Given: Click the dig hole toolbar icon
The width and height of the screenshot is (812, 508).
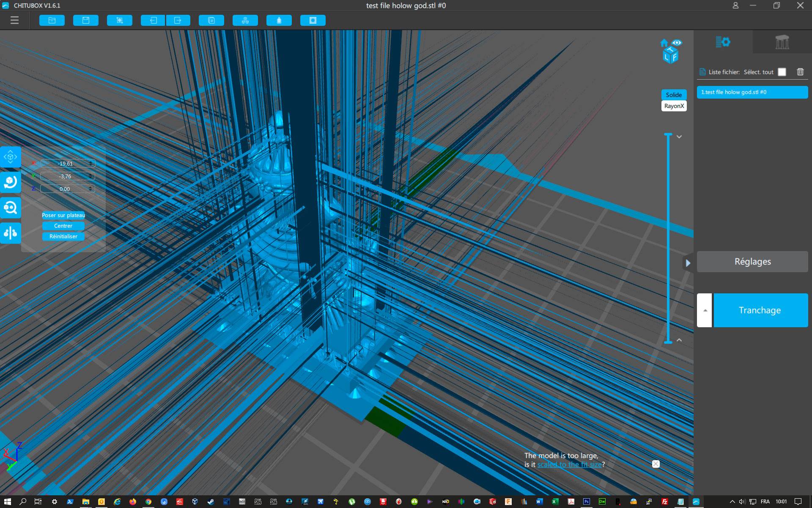Looking at the screenshot, I should click(313, 20).
